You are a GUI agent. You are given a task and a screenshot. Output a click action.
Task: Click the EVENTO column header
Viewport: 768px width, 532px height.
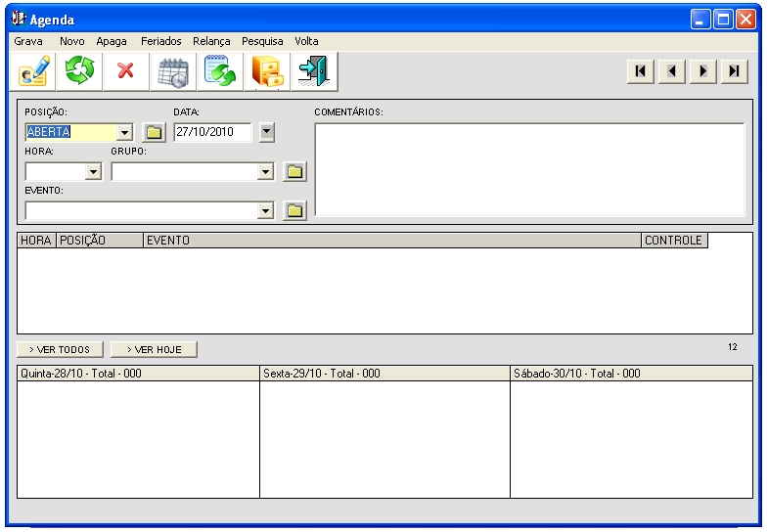point(392,241)
